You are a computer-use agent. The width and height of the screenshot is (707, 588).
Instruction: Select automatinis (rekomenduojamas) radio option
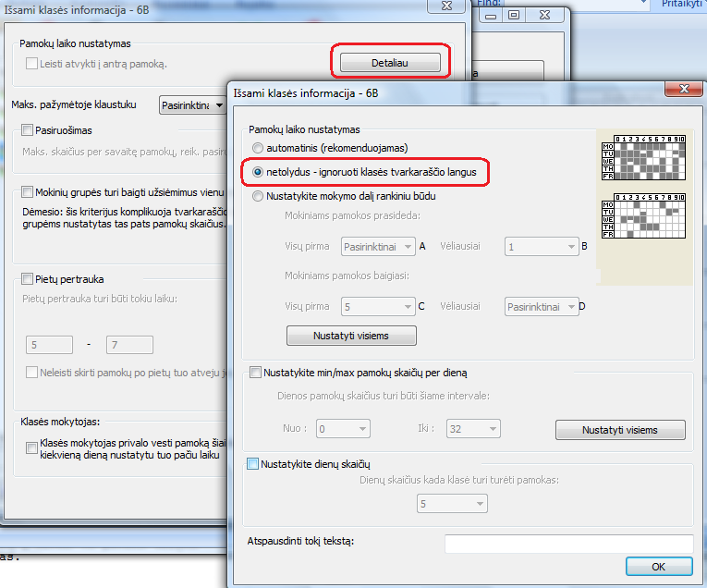pyautogui.click(x=258, y=148)
